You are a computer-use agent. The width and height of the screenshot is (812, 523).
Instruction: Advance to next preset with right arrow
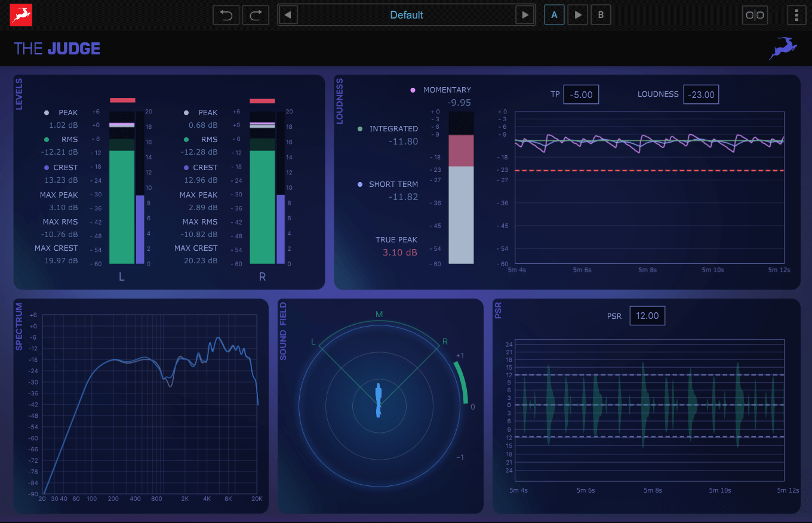(x=525, y=15)
